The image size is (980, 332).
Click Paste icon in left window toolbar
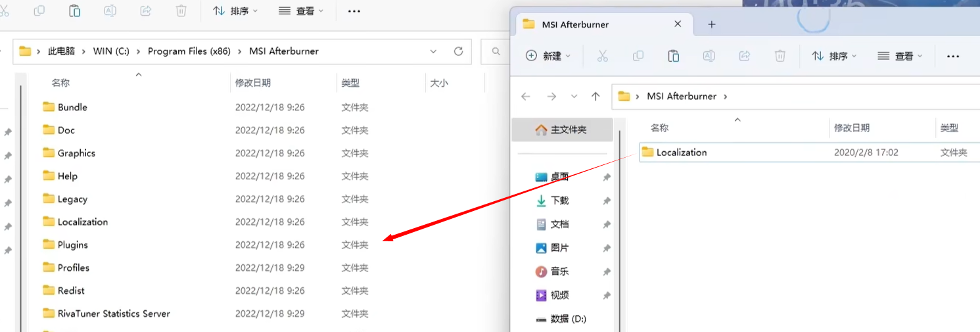[x=75, y=11]
